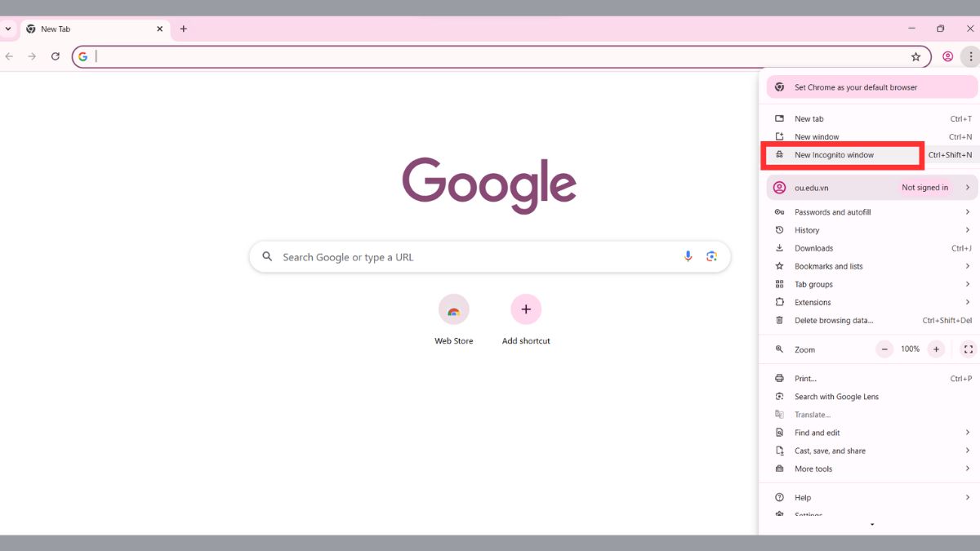This screenshot has height=551, width=980.
Task: Click the 100% zoom value
Action: [x=910, y=349]
